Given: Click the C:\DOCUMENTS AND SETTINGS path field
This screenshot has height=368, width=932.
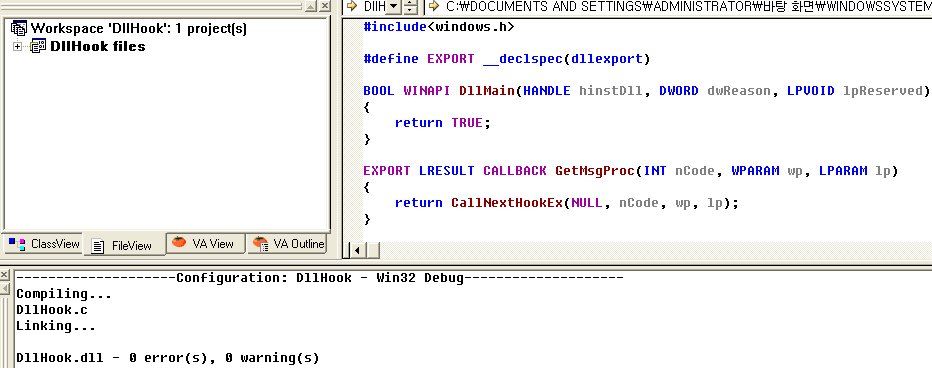Looking at the screenshot, I should point(688,7).
